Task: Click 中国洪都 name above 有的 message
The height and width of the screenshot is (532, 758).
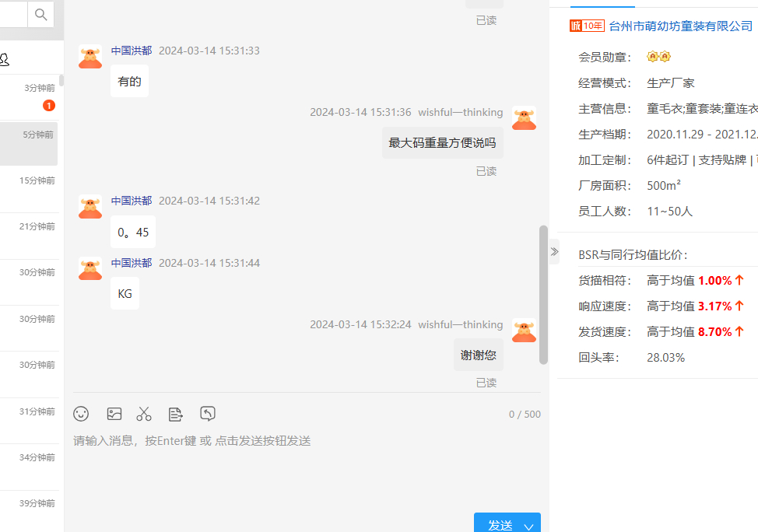Action: tap(132, 51)
